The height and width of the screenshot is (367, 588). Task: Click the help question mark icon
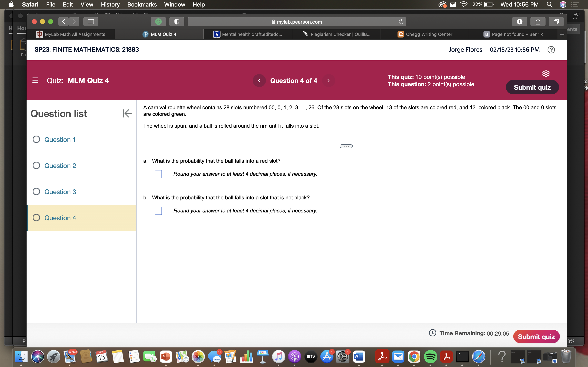coord(551,50)
